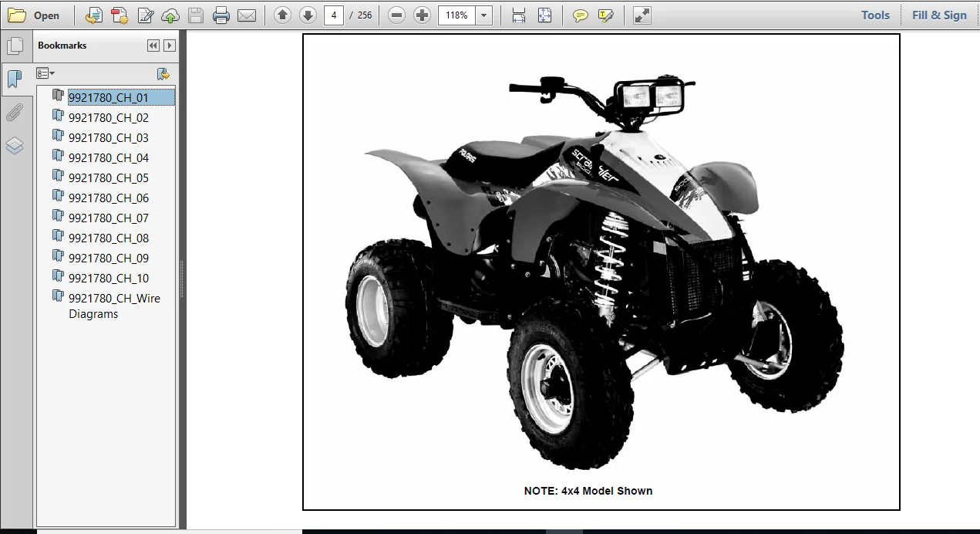Click the create PDF online icon
The height and width of the screenshot is (534, 980).
pos(119,15)
